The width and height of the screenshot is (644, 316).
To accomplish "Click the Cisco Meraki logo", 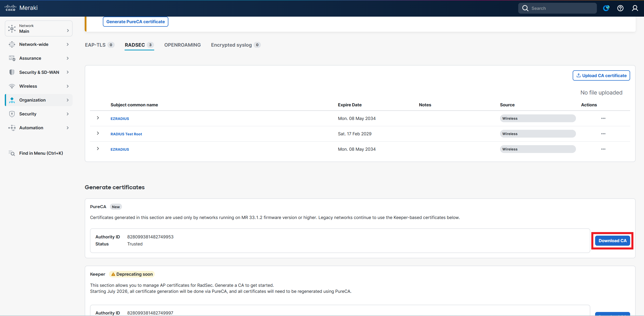I will (21, 8).
